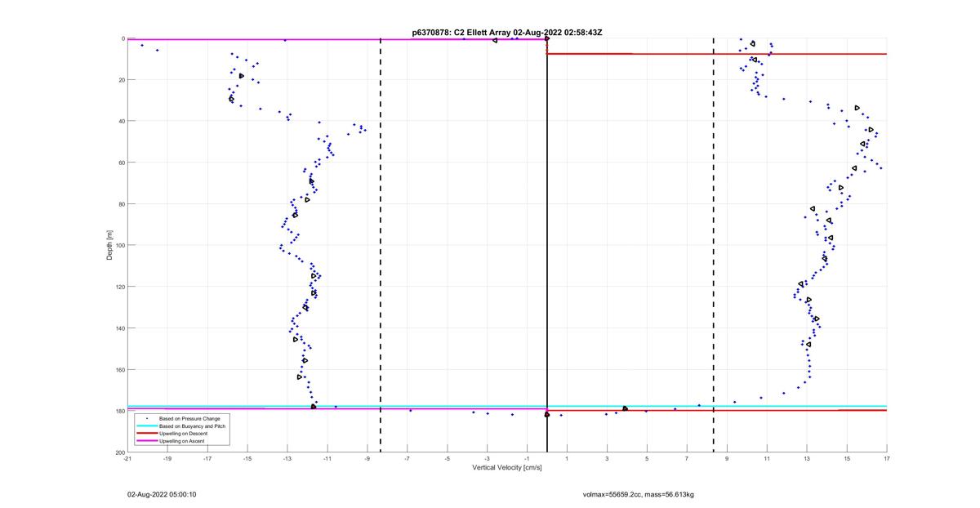Click x-axis tick label "-19"
980x508 pixels.
click(167, 458)
